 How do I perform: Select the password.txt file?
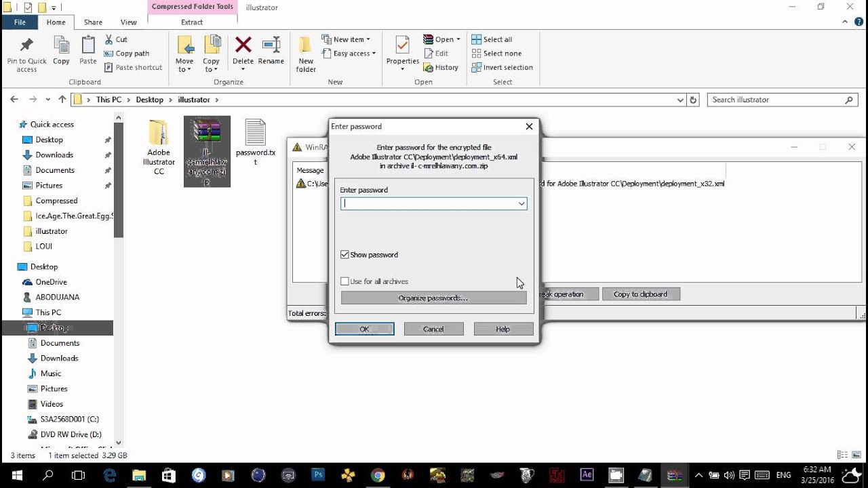pyautogui.click(x=256, y=142)
